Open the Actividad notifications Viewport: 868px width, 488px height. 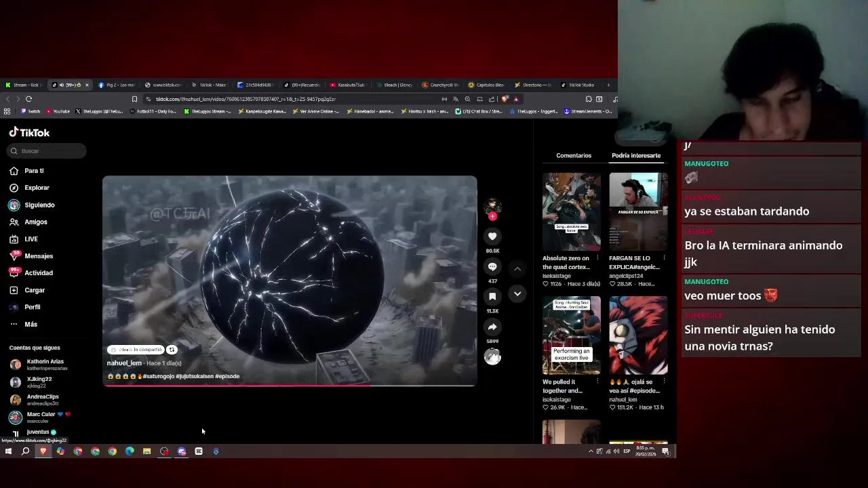coord(31,273)
